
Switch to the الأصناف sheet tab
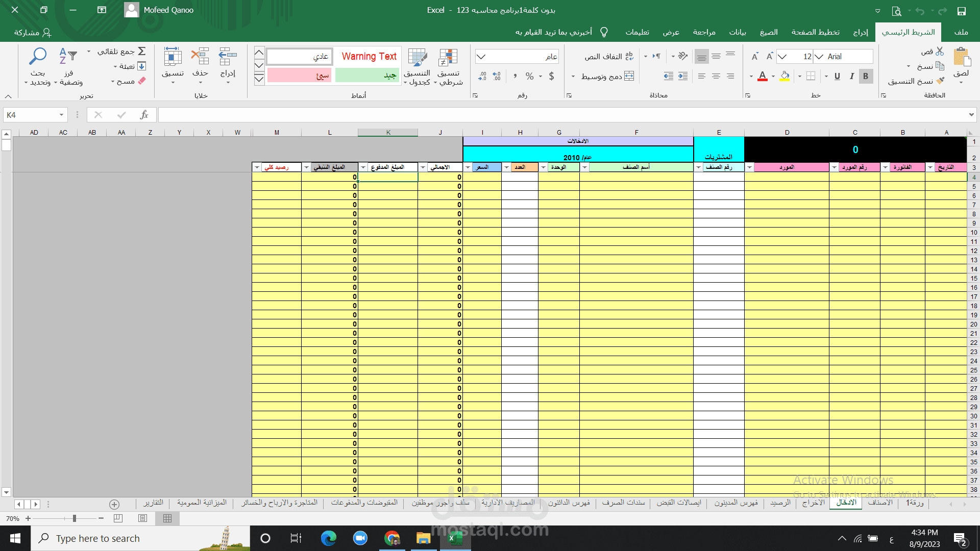click(880, 503)
